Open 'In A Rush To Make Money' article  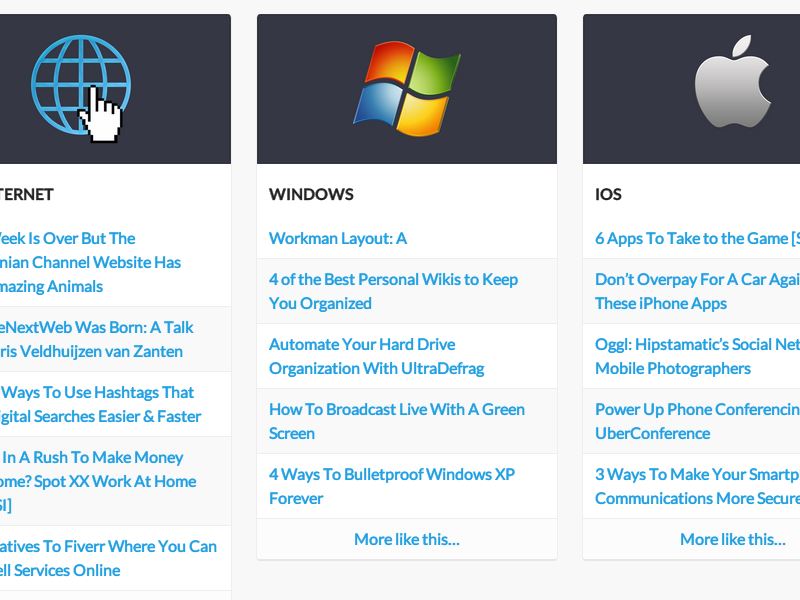pos(98,481)
